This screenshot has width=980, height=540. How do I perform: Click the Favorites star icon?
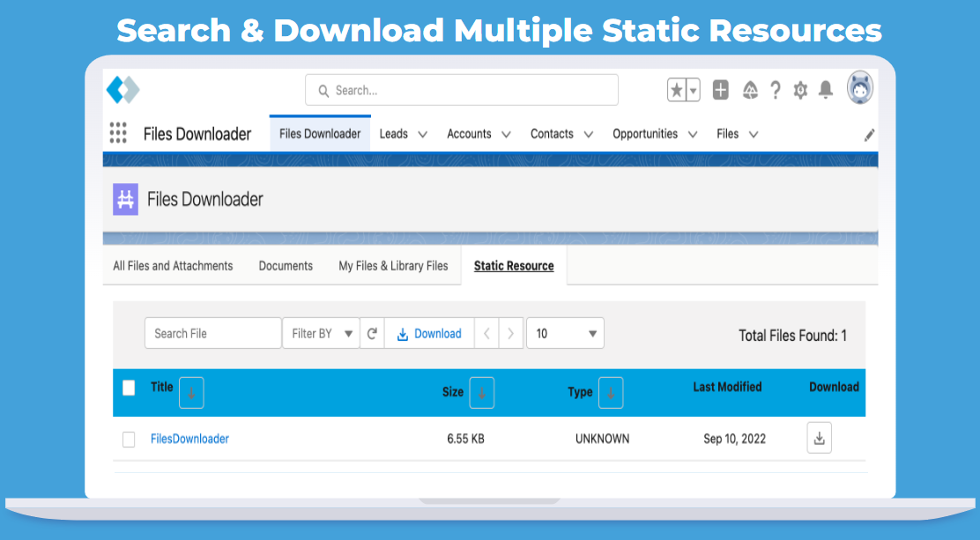[x=676, y=90]
